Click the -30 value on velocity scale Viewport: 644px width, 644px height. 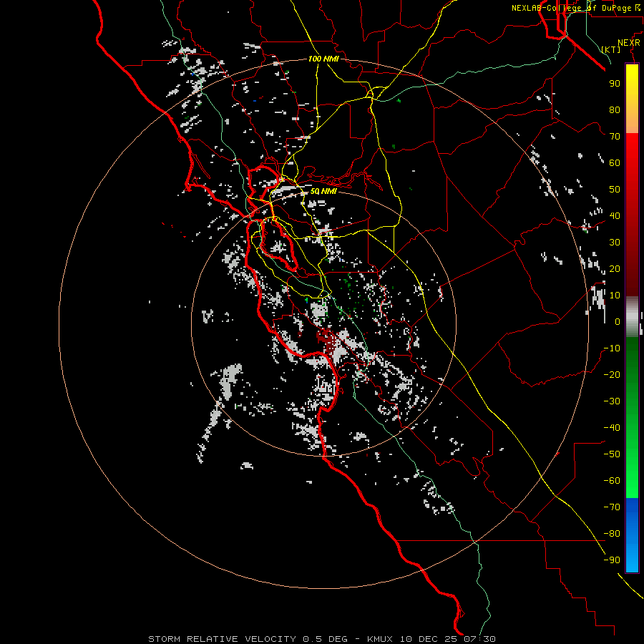[612, 401]
